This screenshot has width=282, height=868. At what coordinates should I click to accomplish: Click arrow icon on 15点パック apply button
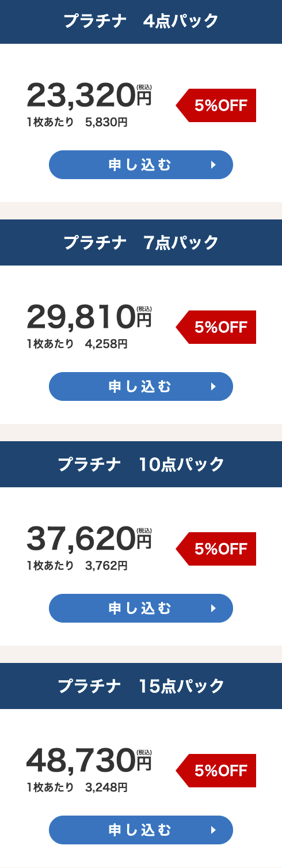click(213, 830)
